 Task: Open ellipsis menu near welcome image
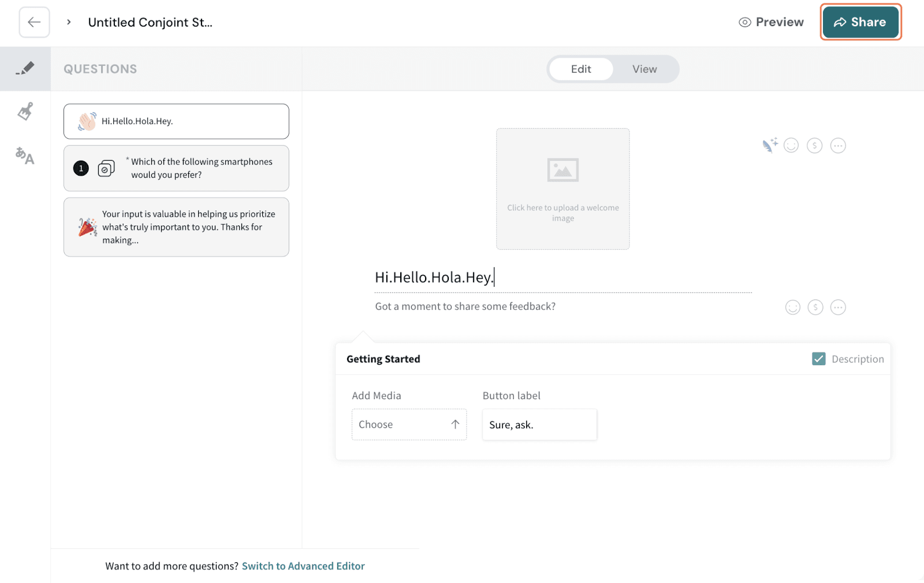838,146
